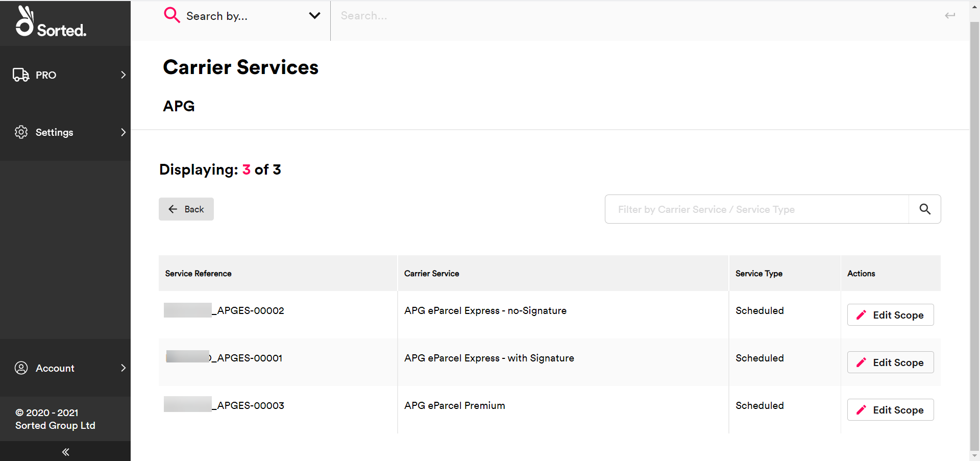Click the filter search magnifier button
The image size is (980, 461).
tap(925, 209)
